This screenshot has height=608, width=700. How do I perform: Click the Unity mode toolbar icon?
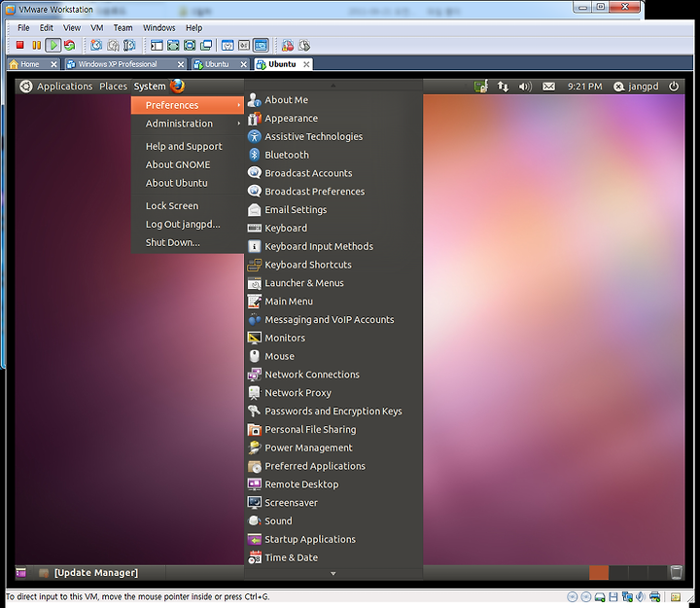tap(190, 45)
